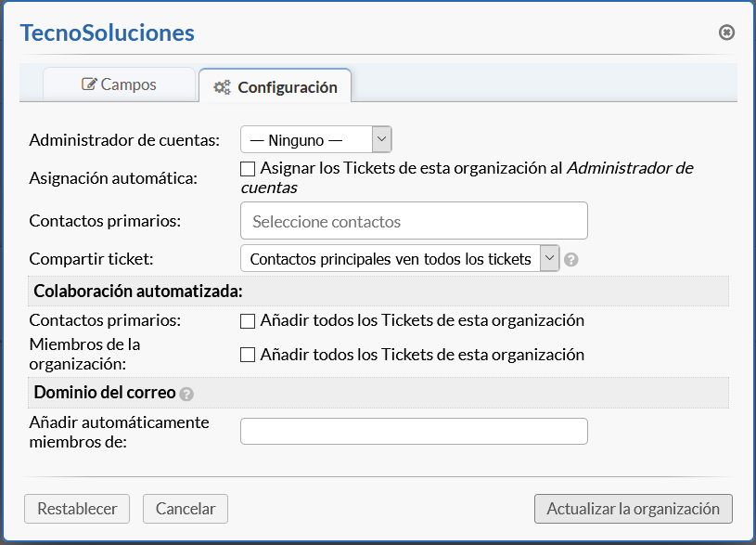Open the Administrador de cuentas dropdown
Viewport: 756px width, 545px height.
tap(315, 140)
